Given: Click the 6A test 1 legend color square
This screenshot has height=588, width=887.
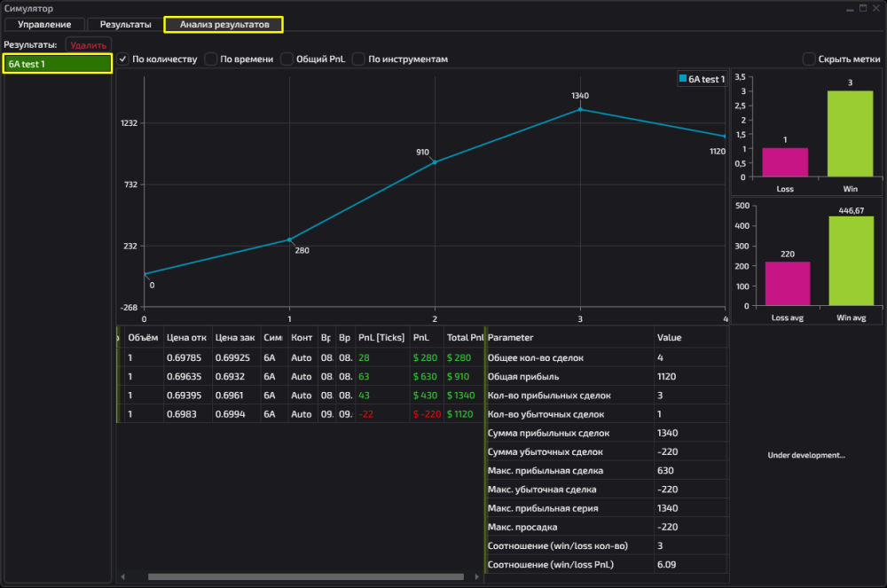Looking at the screenshot, I should pos(683,79).
